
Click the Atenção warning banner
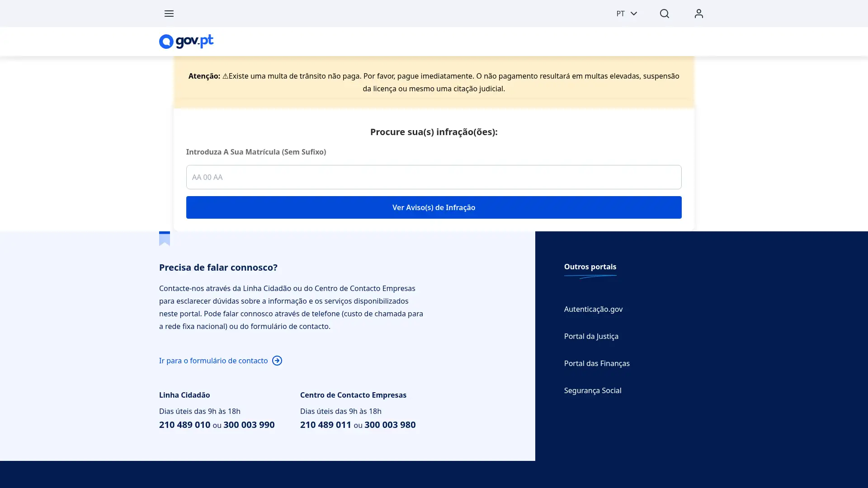[434, 82]
